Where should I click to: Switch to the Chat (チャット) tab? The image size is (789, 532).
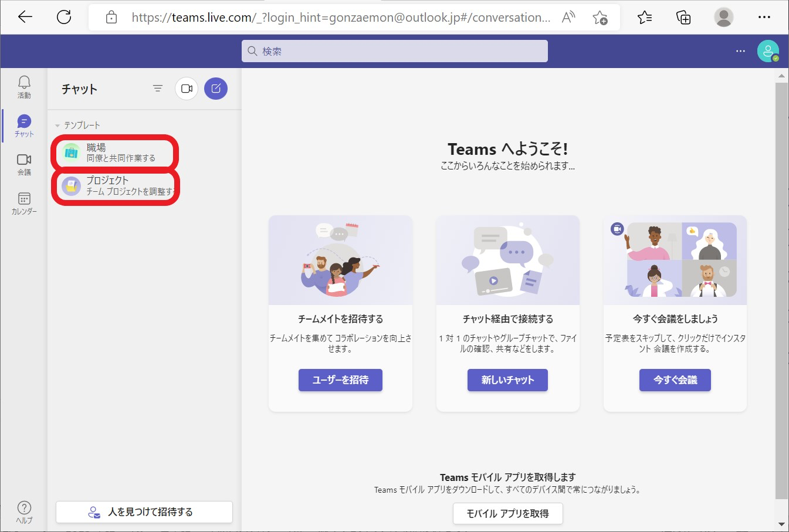click(x=24, y=125)
